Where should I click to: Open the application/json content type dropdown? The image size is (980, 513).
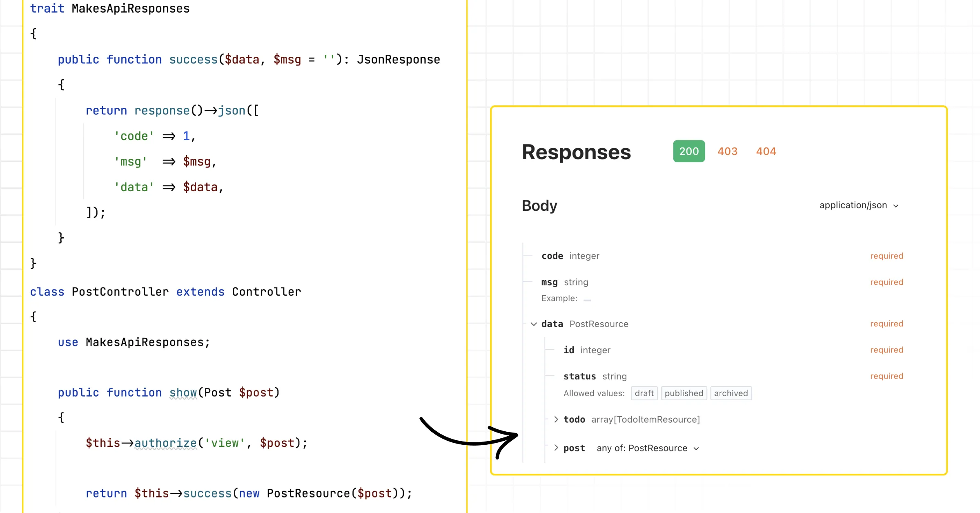[859, 205]
